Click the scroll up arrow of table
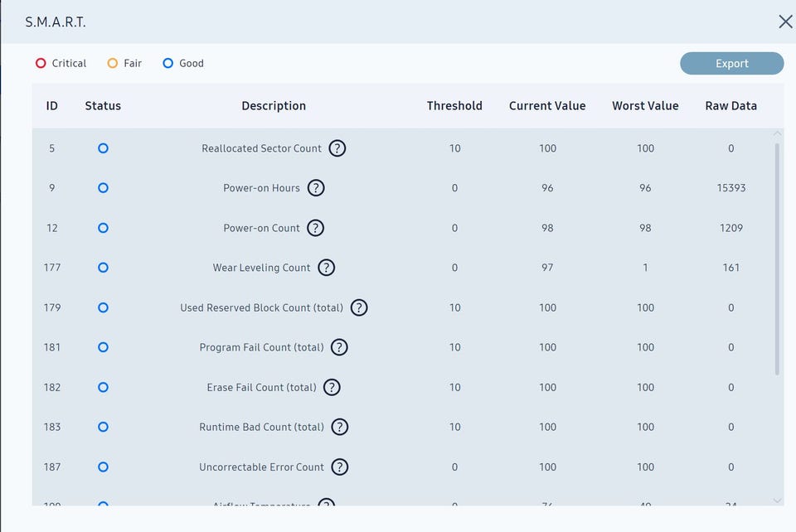 (x=777, y=133)
